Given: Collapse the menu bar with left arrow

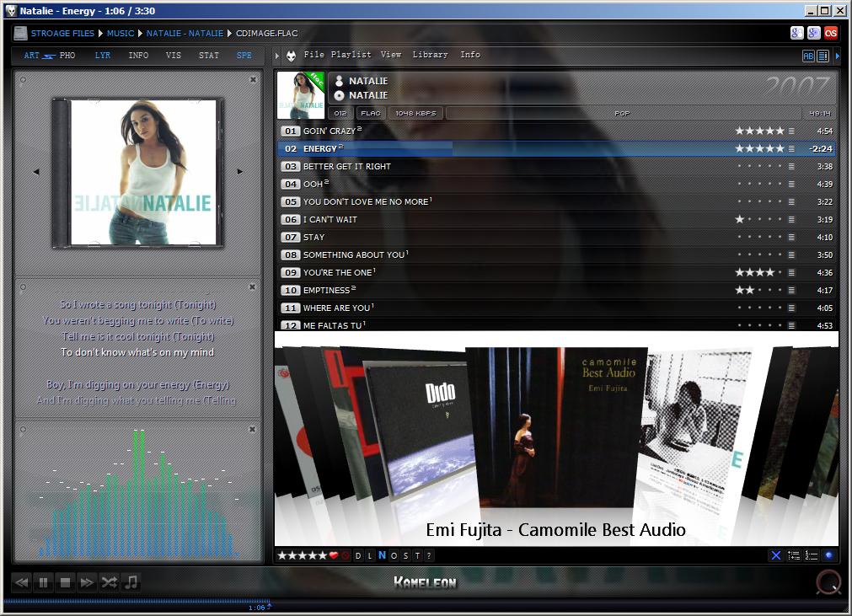Looking at the screenshot, I should [277, 56].
